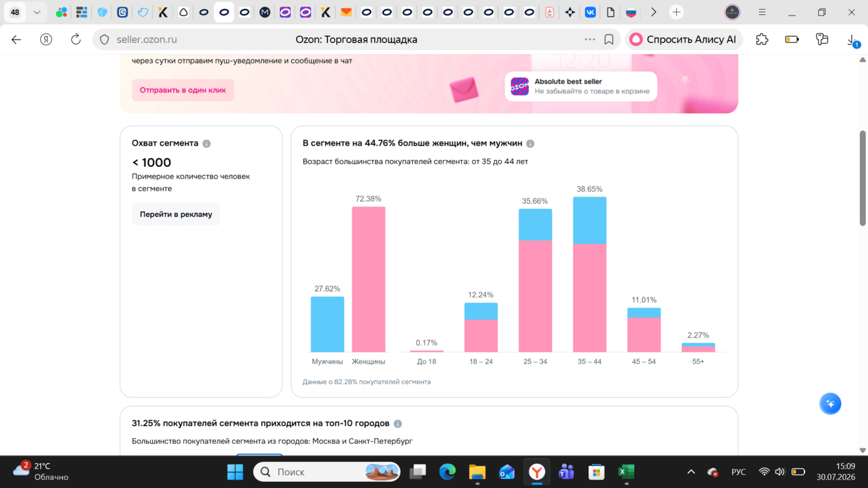The height and width of the screenshot is (488, 868).
Task: Click the blue Мужчины 27.62% bar
Action: [x=328, y=324]
